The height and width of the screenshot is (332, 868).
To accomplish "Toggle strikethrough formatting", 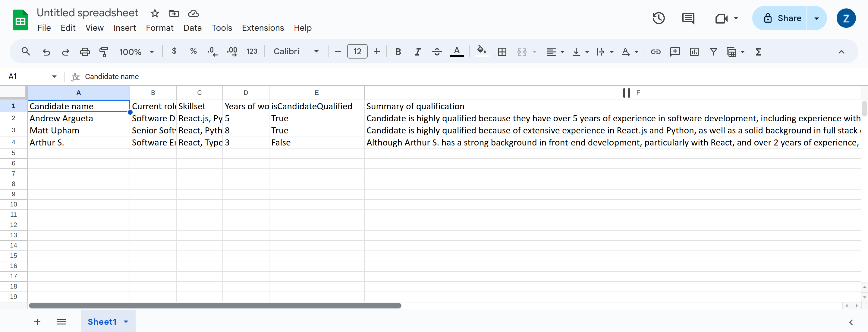I will click(x=437, y=52).
